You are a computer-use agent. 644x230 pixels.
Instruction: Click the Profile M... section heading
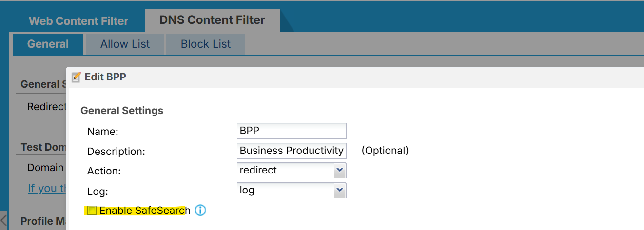tap(43, 221)
